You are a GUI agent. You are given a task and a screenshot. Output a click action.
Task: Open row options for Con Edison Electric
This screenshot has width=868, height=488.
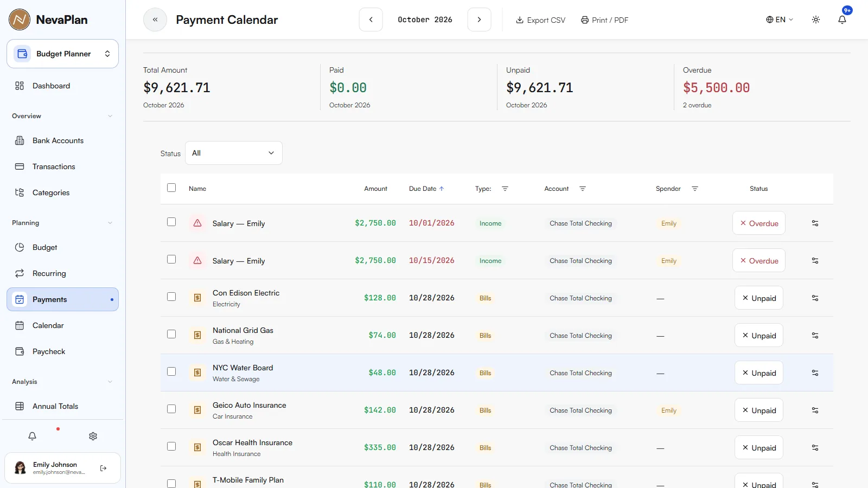(x=815, y=298)
